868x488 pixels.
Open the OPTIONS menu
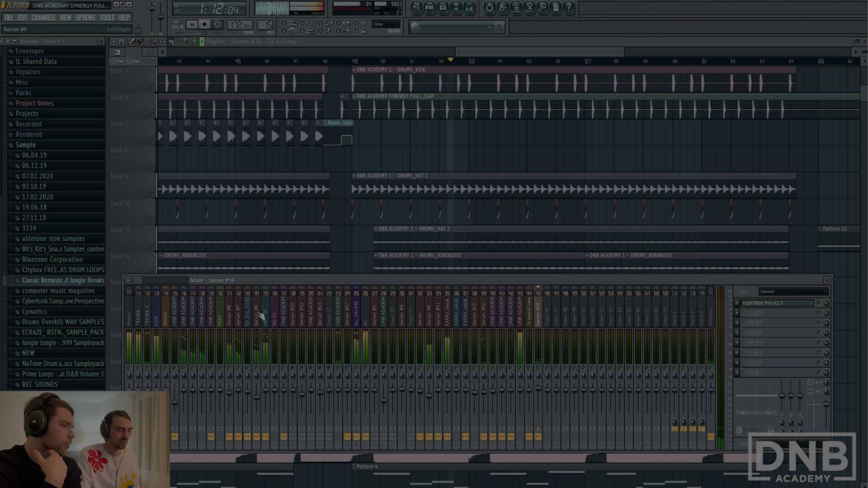pyautogui.click(x=85, y=18)
